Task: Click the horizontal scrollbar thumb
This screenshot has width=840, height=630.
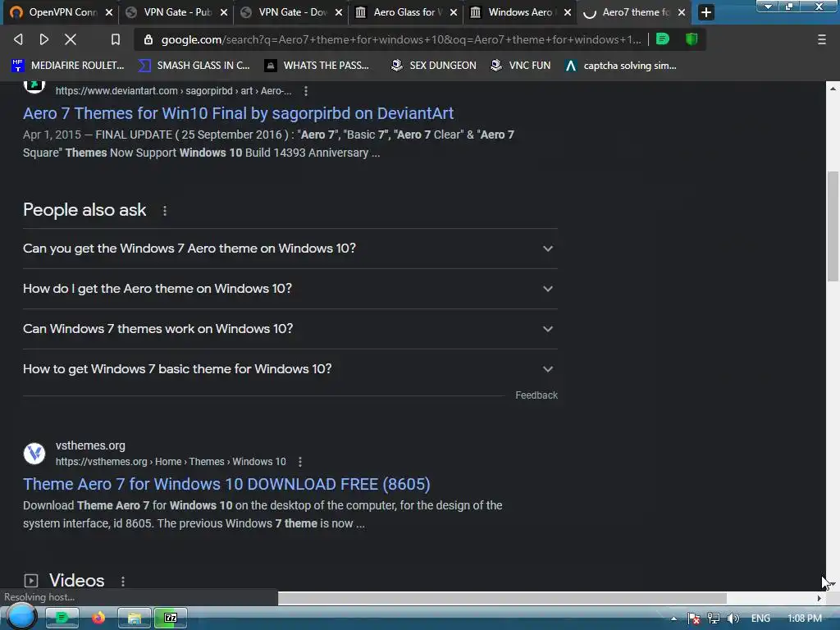Action: click(x=502, y=598)
